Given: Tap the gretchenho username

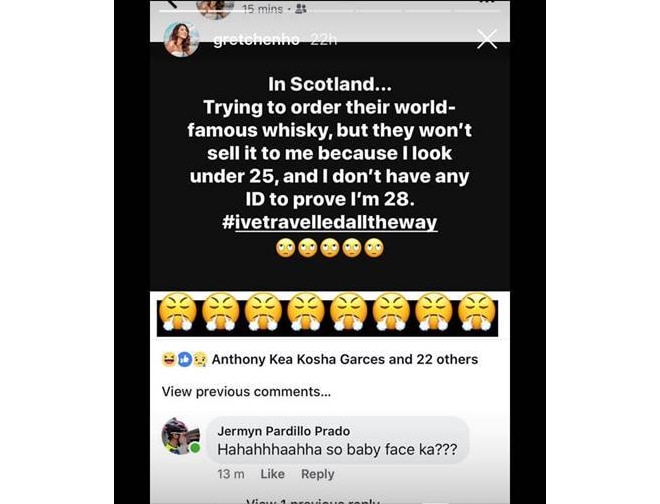Looking at the screenshot, I should click(256, 40).
